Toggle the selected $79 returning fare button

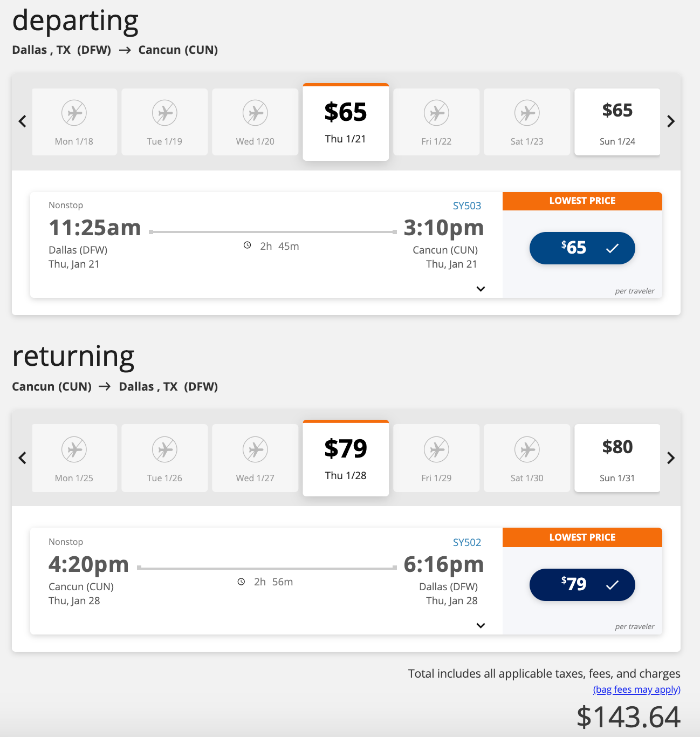point(582,584)
